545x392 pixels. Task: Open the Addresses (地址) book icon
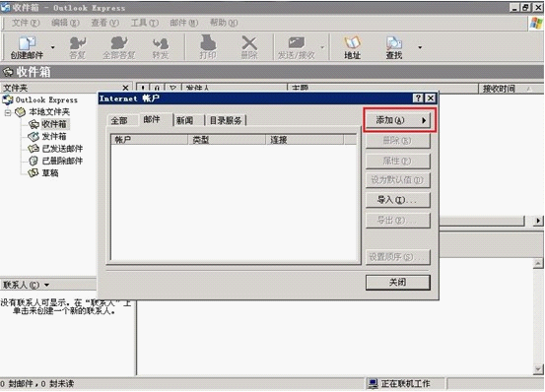tap(352, 47)
